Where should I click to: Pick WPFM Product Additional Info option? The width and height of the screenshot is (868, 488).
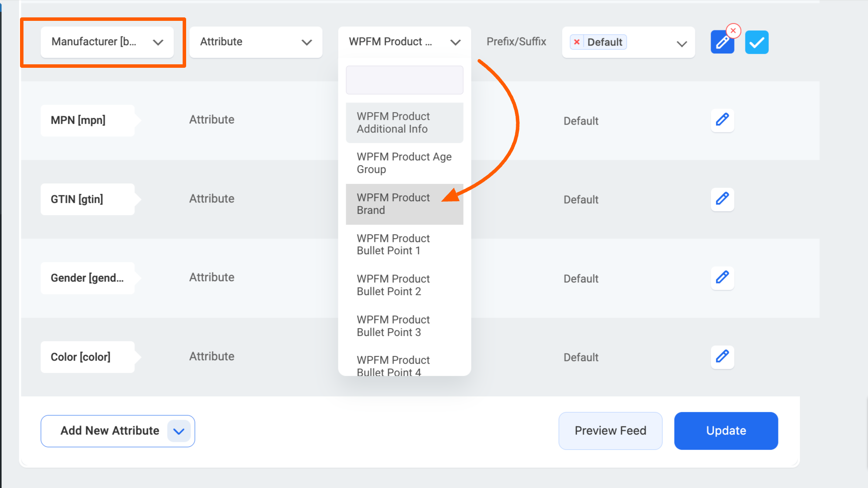tap(404, 123)
